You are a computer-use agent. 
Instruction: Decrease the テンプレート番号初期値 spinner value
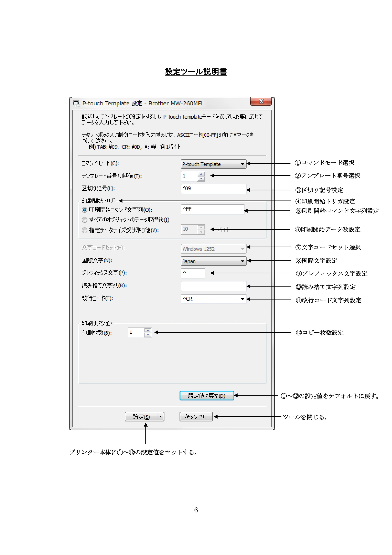pyautogui.click(x=201, y=178)
